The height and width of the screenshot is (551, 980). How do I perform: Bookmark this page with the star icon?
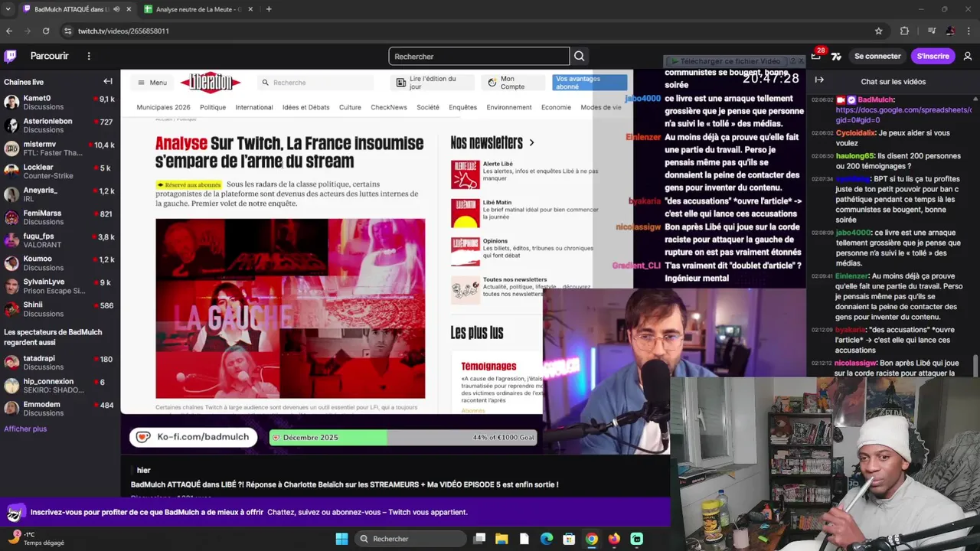click(879, 31)
